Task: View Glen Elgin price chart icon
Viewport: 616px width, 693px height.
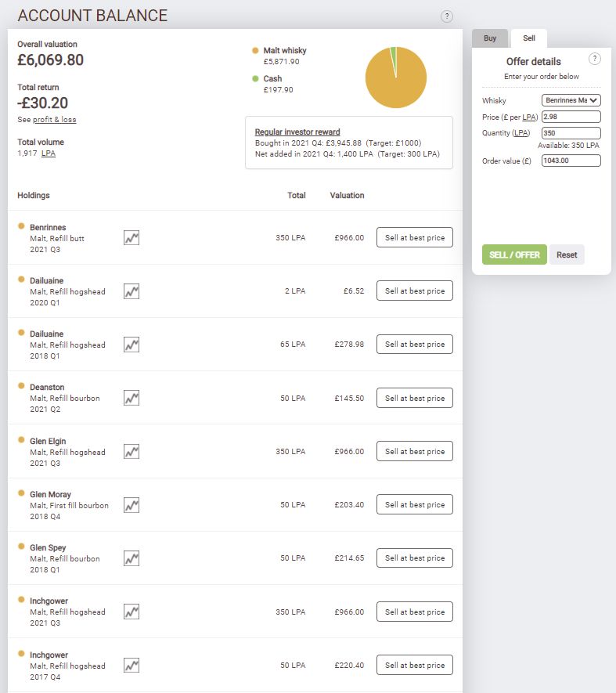Action: click(x=131, y=452)
